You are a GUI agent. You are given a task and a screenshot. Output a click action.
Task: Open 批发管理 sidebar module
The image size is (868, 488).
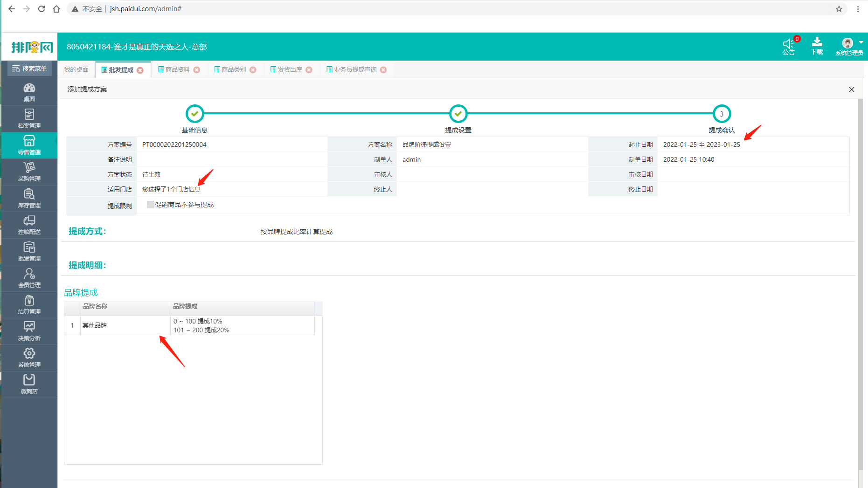coord(29,252)
